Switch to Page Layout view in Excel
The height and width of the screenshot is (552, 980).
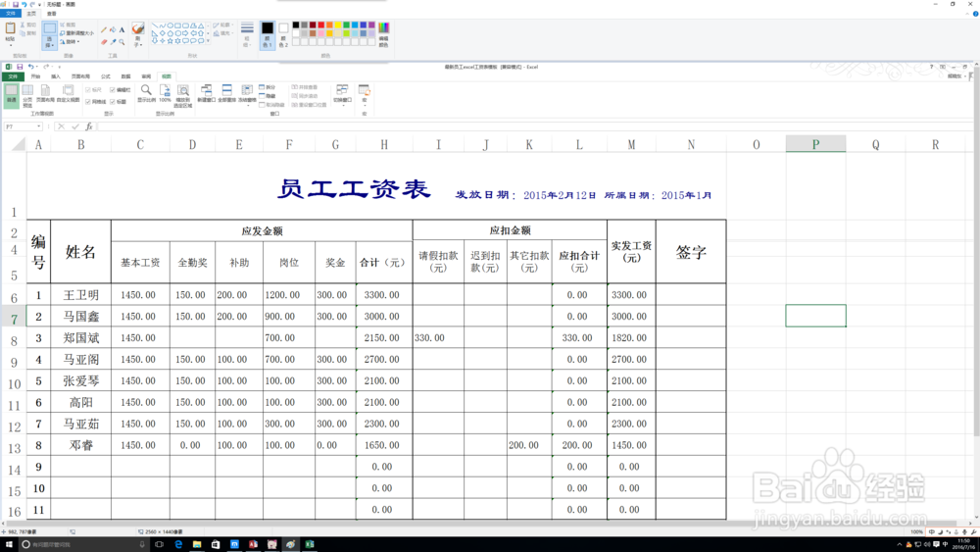[45, 94]
